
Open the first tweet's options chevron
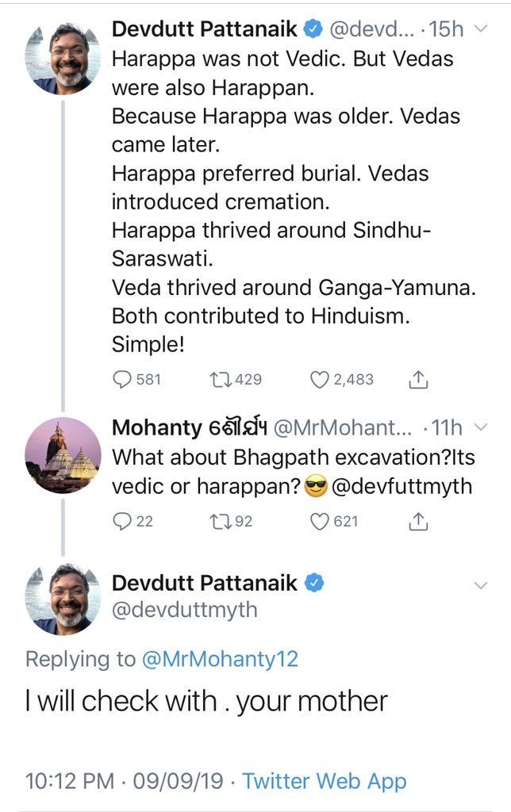(x=480, y=29)
